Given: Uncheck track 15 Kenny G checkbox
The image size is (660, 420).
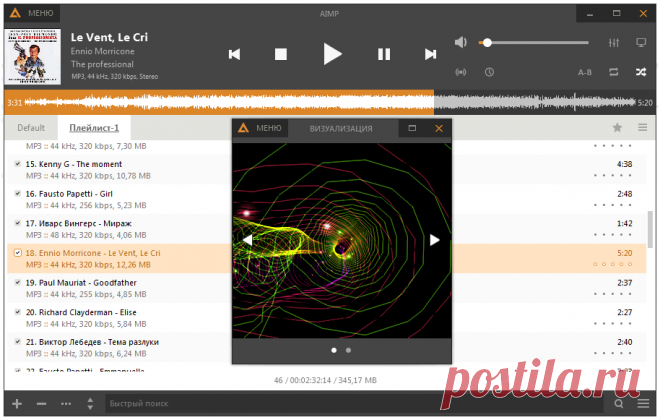Looking at the screenshot, I should tap(18, 164).
